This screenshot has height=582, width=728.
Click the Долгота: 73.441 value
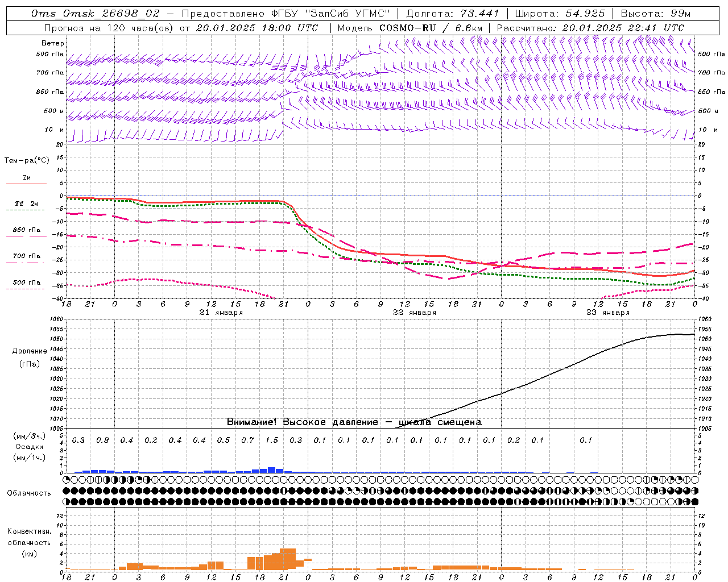[452, 14]
